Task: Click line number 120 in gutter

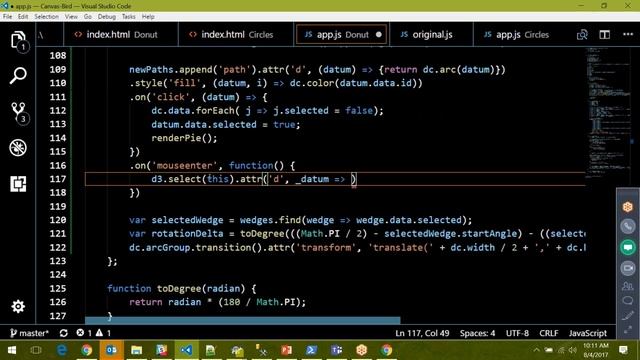Action: pos(58,220)
